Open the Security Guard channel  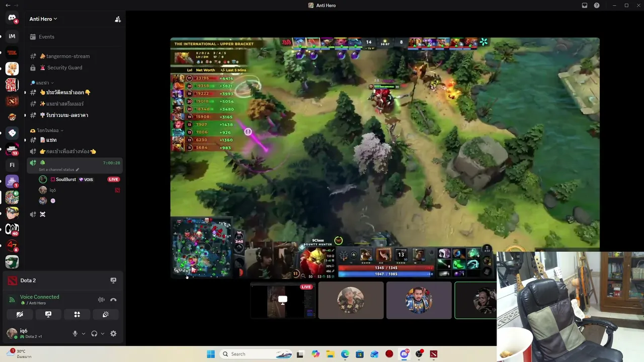coord(74,68)
